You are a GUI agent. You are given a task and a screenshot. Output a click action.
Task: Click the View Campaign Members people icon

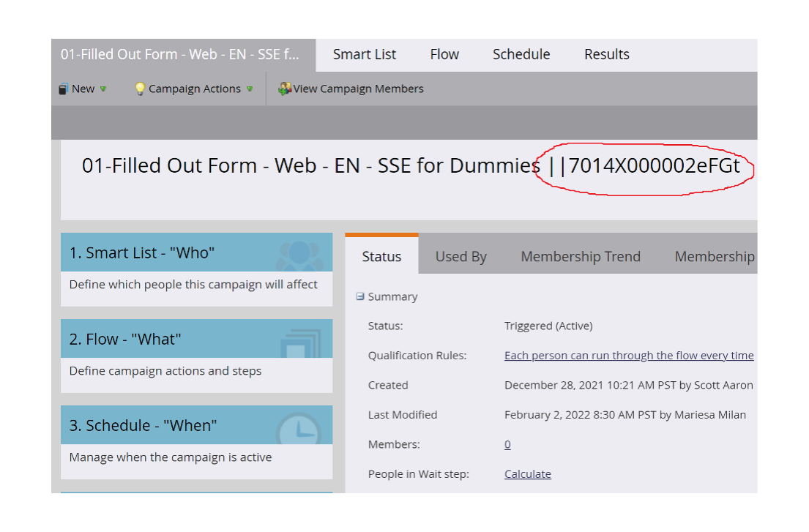[284, 89]
